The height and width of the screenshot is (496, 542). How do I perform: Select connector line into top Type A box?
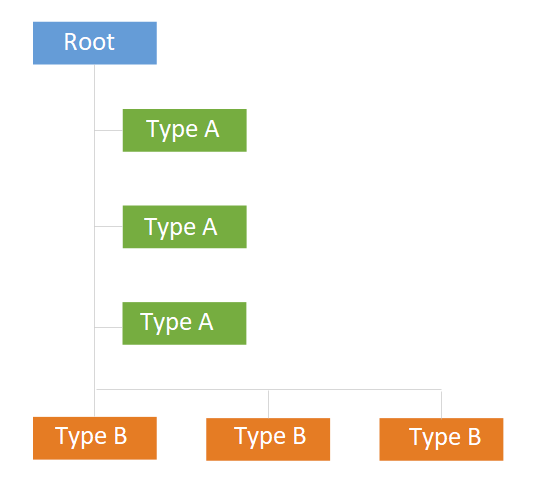109,130
